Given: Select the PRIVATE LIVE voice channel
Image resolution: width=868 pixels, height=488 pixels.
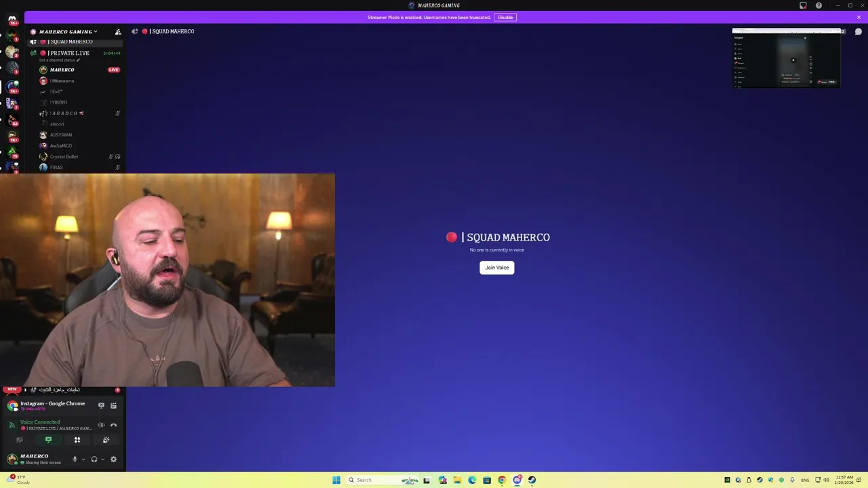Looking at the screenshot, I should [x=75, y=53].
